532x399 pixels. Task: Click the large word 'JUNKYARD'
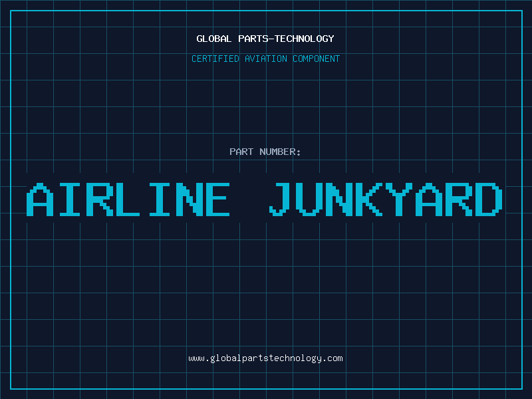(386, 199)
